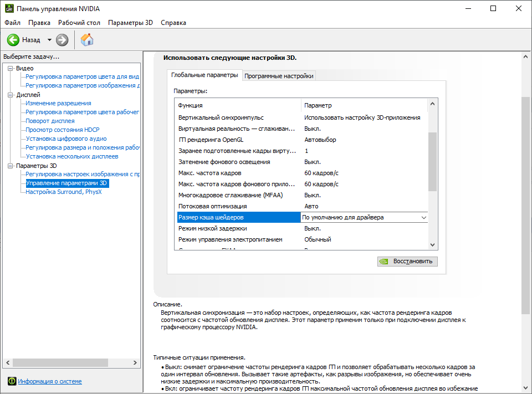Click the Автовыбор OpenGL GPU value
Viewport: 532px width, 394px height.
click(x=320, y=140)
